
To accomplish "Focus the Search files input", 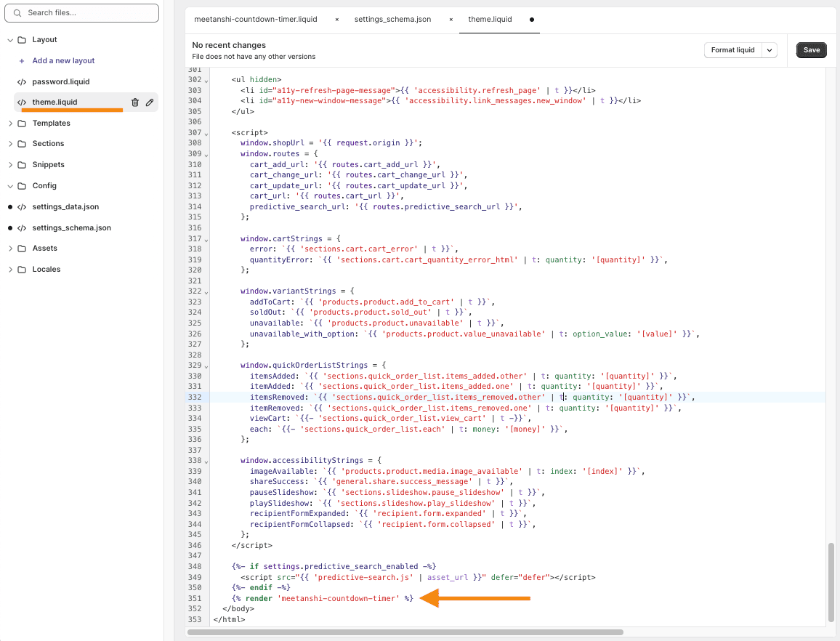I will point(87,13).
